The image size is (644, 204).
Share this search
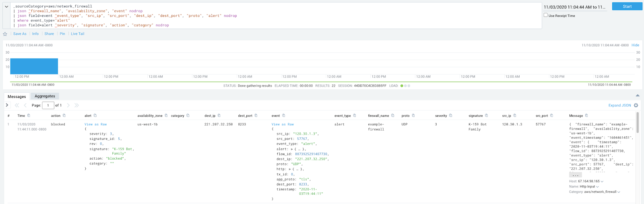point(49,34)
